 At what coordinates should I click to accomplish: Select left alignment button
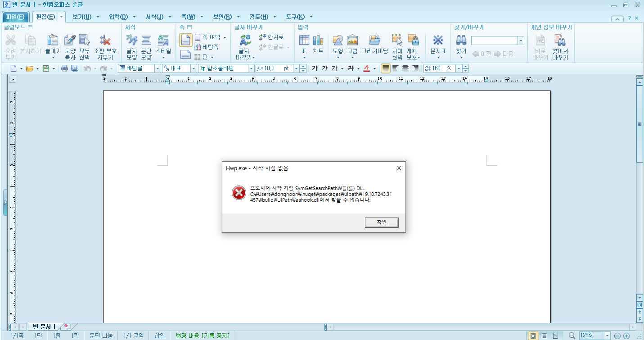396,68
